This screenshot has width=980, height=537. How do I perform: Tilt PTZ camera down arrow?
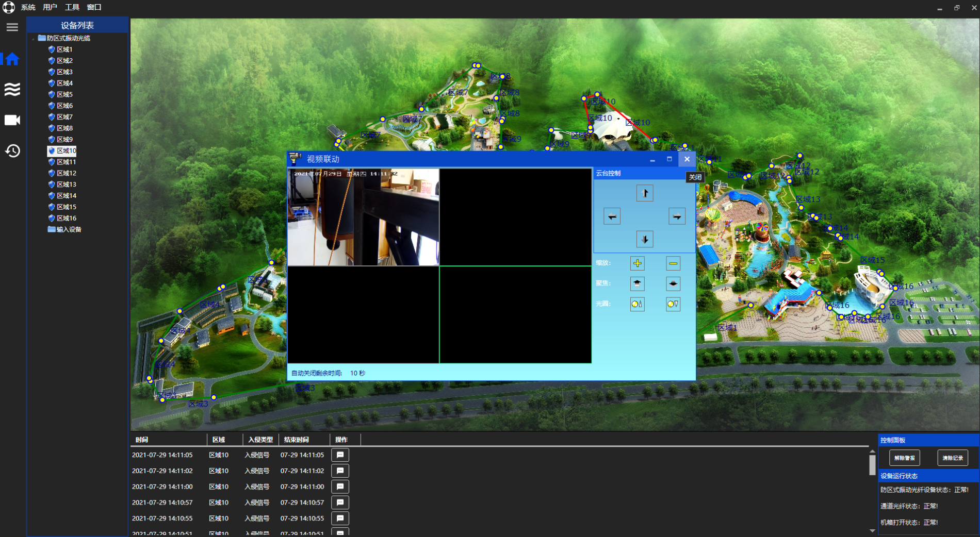click(645, 239)
